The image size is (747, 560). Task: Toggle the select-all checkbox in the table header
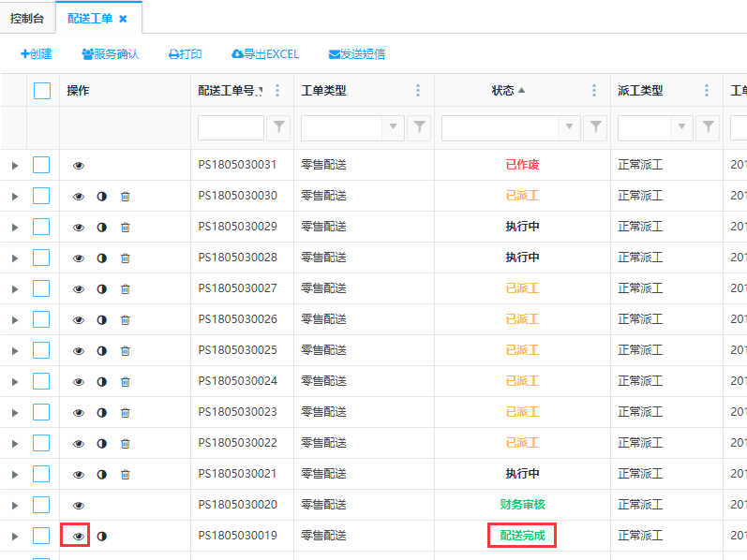click(42, 91)
